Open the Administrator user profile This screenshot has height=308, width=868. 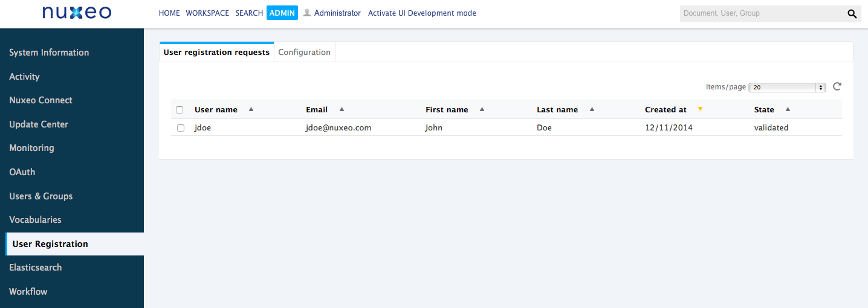coord(332,13)
